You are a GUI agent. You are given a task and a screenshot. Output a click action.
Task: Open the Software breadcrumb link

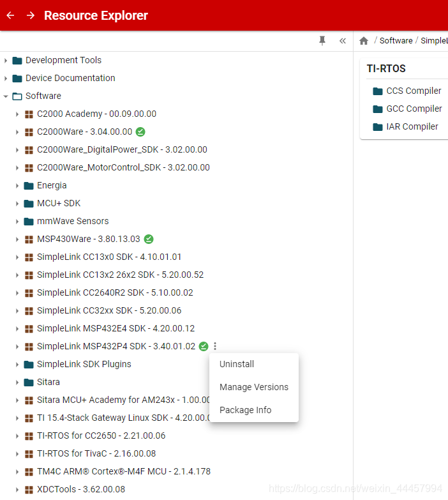pos(396,40)
